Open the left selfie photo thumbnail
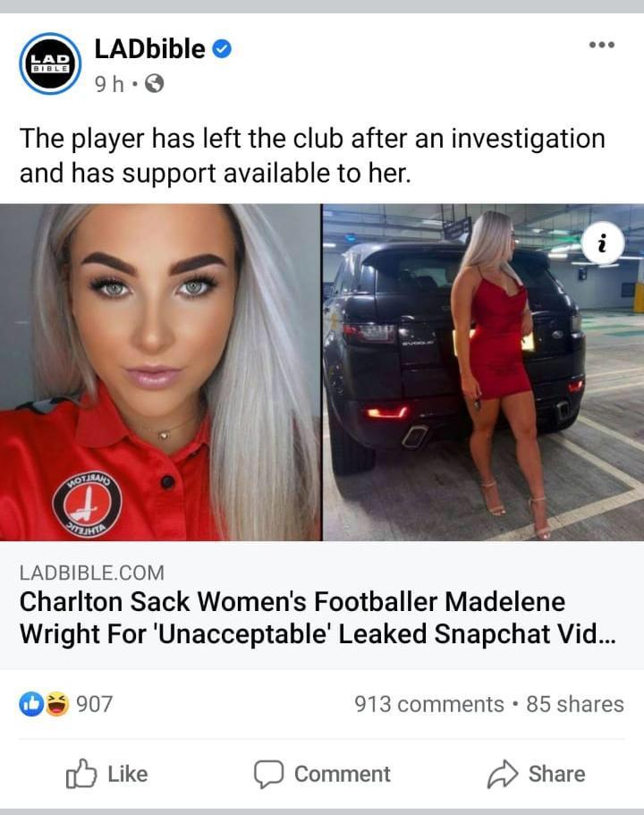The height and width of the screenshot is (815, 644). (x=160, y=372)
